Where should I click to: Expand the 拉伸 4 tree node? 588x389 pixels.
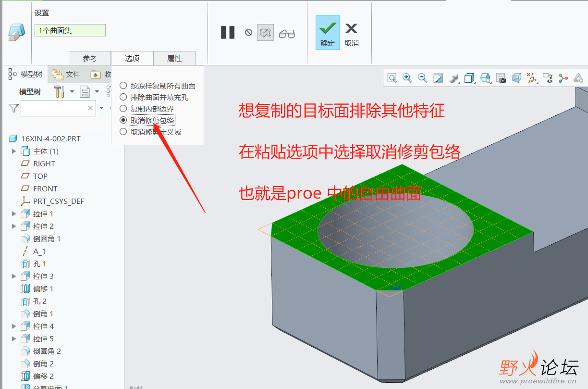pos(14,326)
